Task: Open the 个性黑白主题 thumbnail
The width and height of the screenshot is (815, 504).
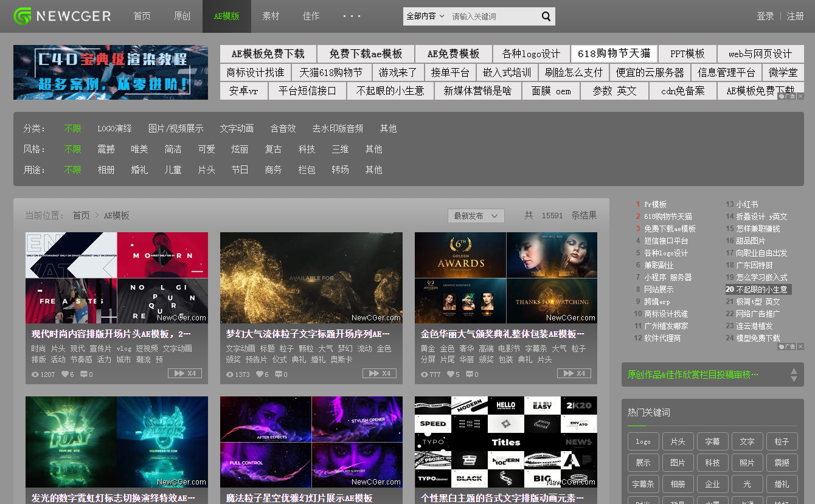Action: tap(506, 442)
